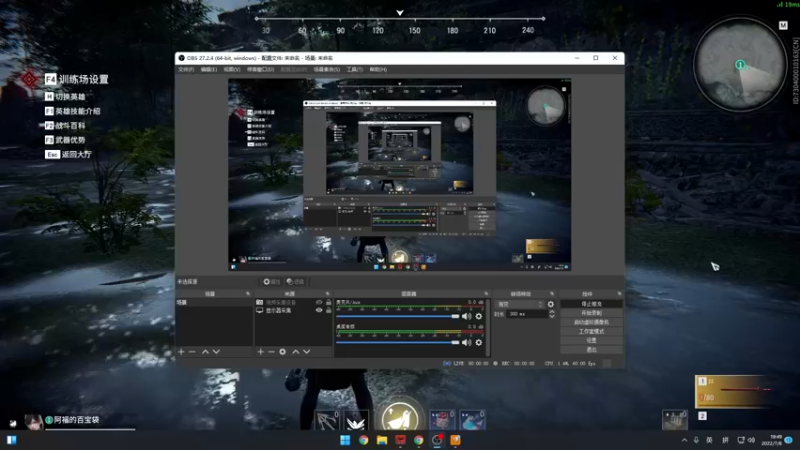Viewport: 800px width, 450px height.
Task: Click Esc return to lobby in game
Action: (x=68, y=154)
